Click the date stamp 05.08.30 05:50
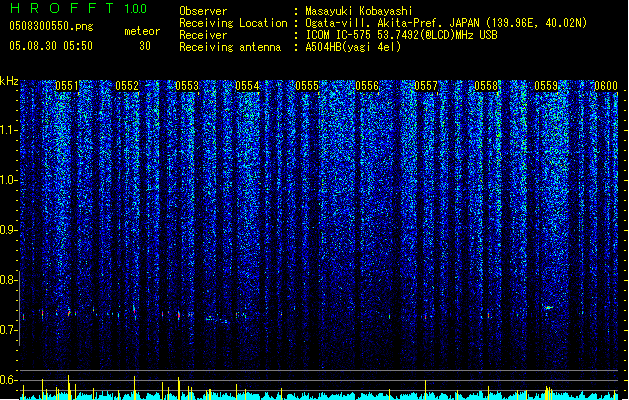The width and height of the screenshot is (629, 400). pos(51,46)
